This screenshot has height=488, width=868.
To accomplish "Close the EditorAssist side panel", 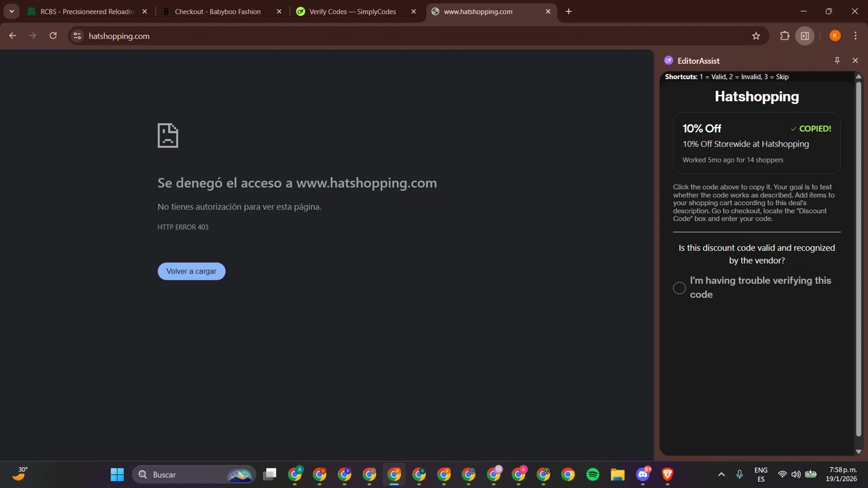I will [855, 61].
